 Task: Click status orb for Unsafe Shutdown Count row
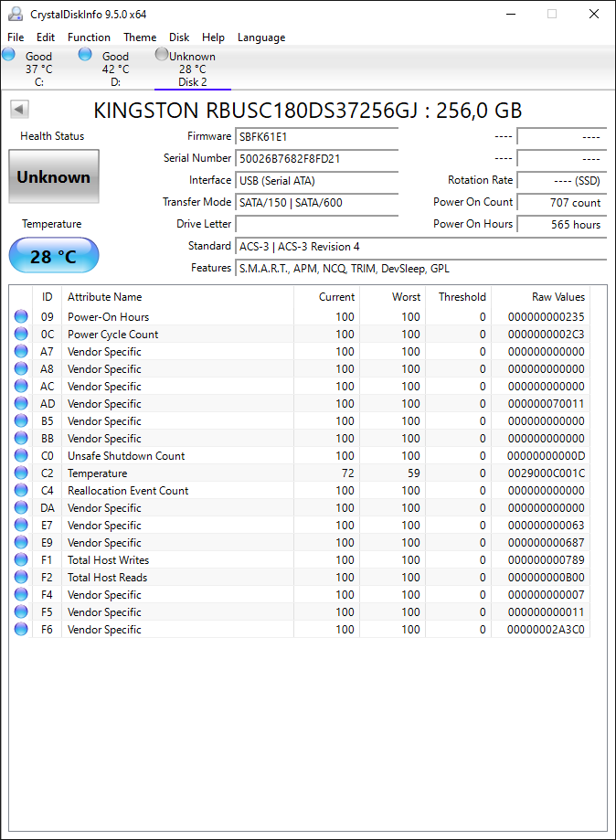coord(21,455)
